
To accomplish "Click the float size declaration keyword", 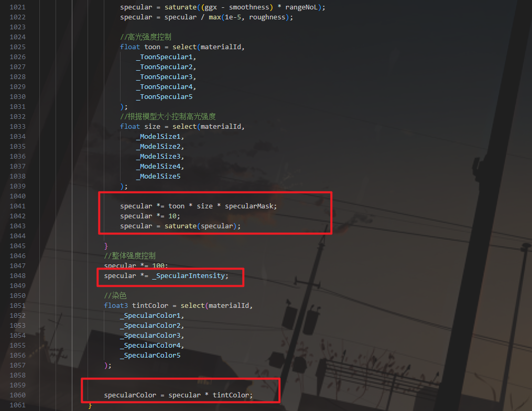I will [x=129, y=126].
